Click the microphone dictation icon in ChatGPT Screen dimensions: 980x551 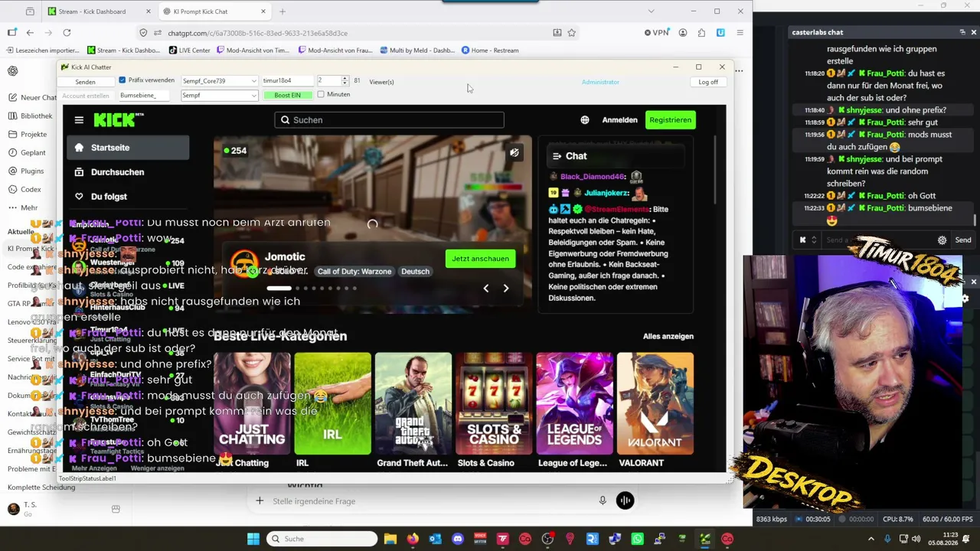tap(603, 500)
